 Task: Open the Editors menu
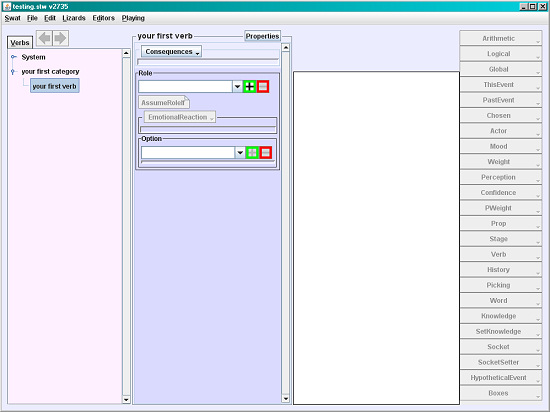coord(103,18)
